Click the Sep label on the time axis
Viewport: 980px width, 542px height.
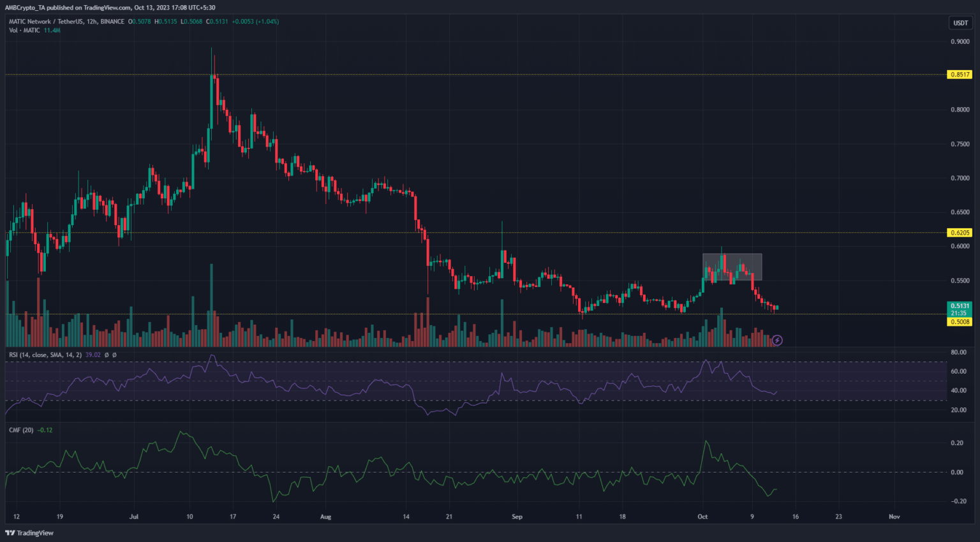[517, 516]
